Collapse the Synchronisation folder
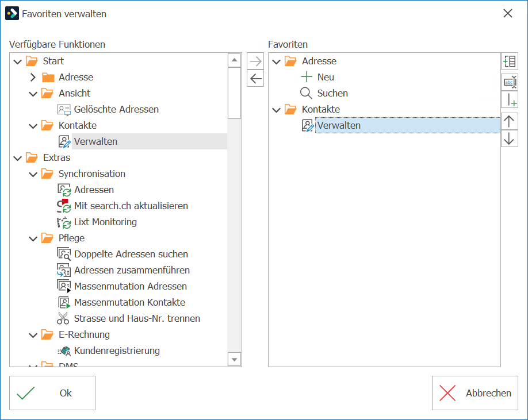Viewport: 528px width, 420px height. pos(33,174)
